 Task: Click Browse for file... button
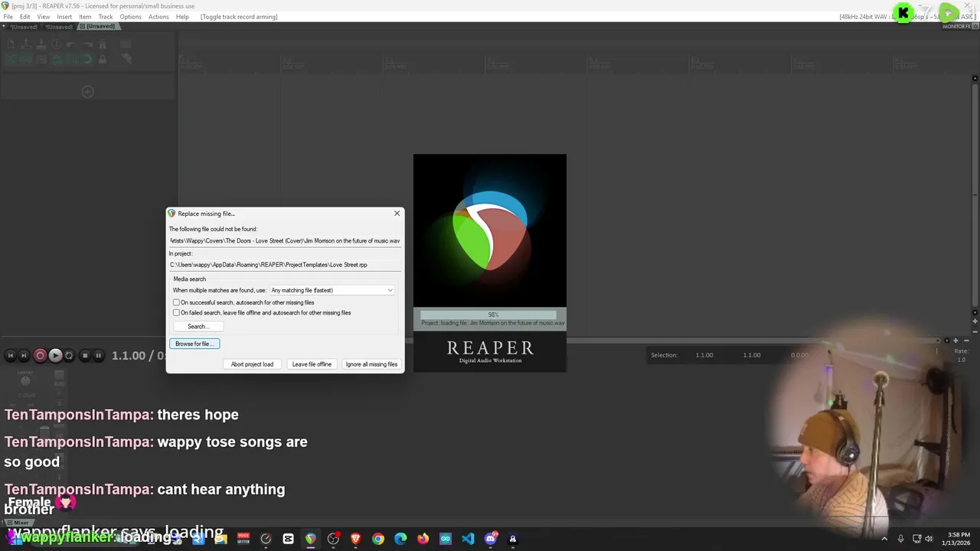pyautogui.click(x=194, y=344)
